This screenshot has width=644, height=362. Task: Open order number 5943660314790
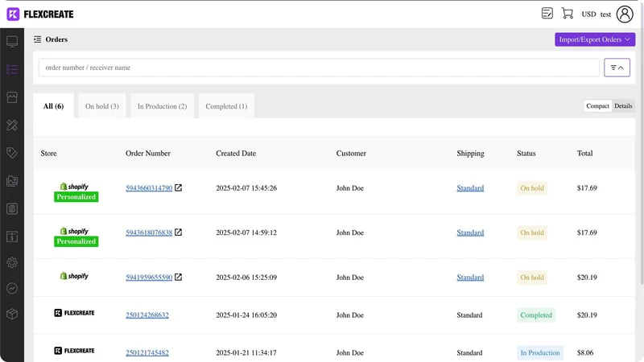tap(149, 188)
